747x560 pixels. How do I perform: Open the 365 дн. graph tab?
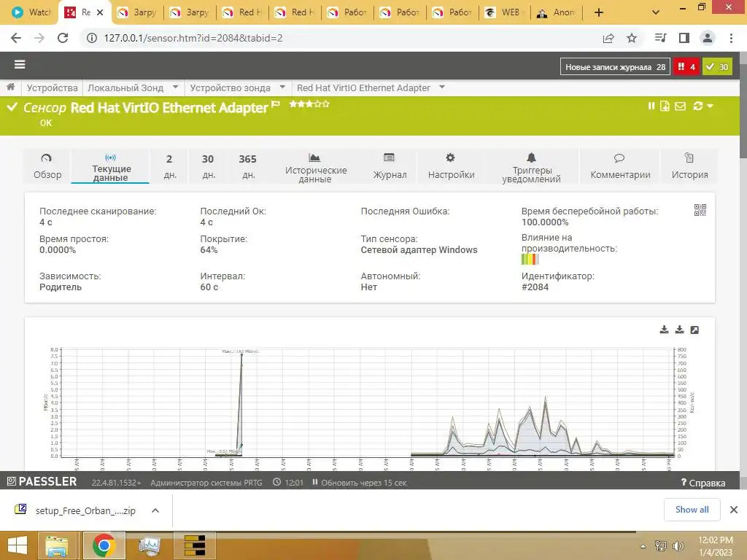click(x=248, y=166)
